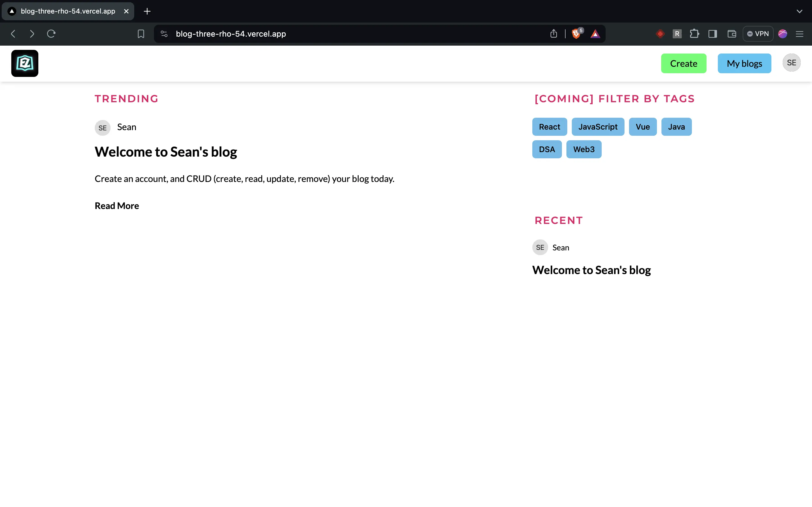The width and height of the screenshot is (812, 507).
Task: Reload the page
Action: (x=51, y=34)
